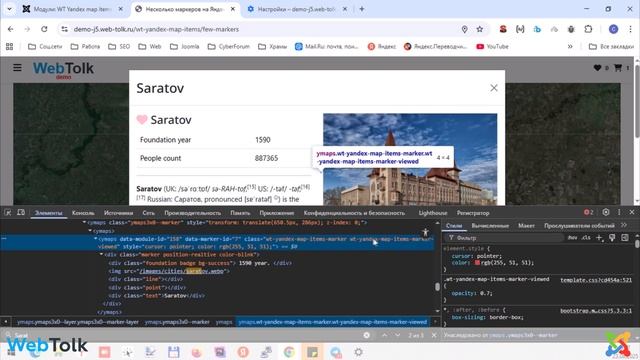
Task: Show hidden bookmarks with the » chevron
Action: (x=570, y=47)
